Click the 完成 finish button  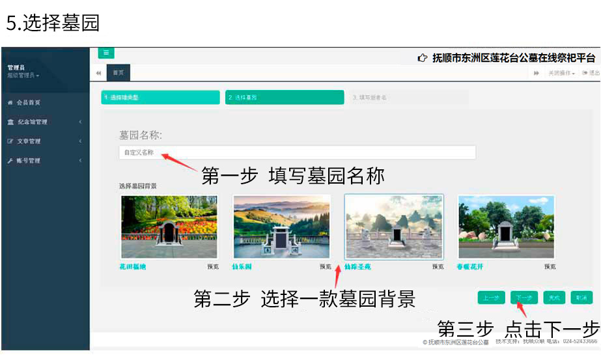554,298
